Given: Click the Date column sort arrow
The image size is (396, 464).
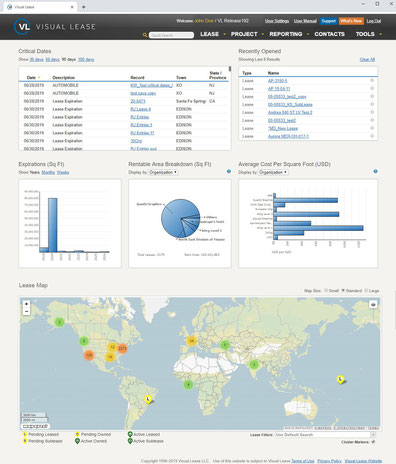Looking at the screenshot, I should pos(39,78).
